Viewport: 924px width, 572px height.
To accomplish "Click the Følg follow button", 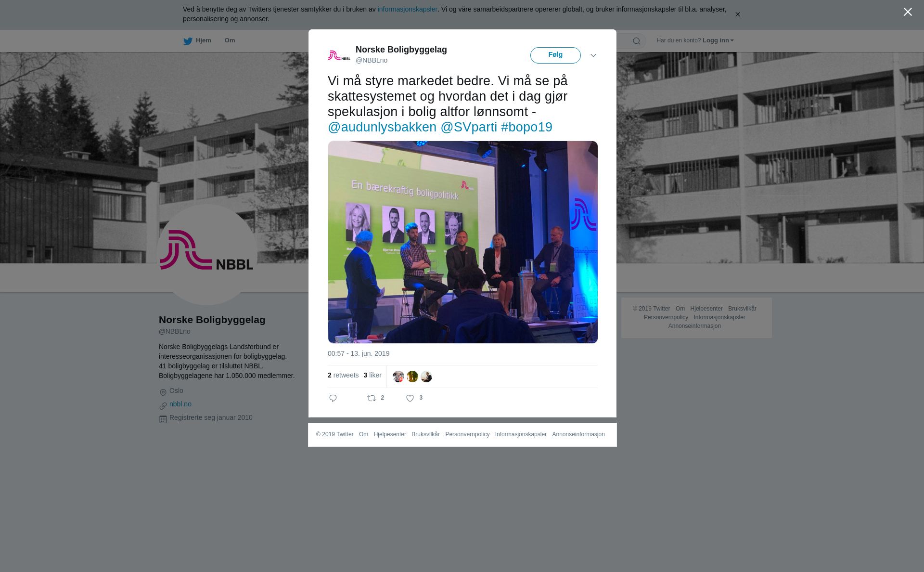I will click(x=555, y=55).
